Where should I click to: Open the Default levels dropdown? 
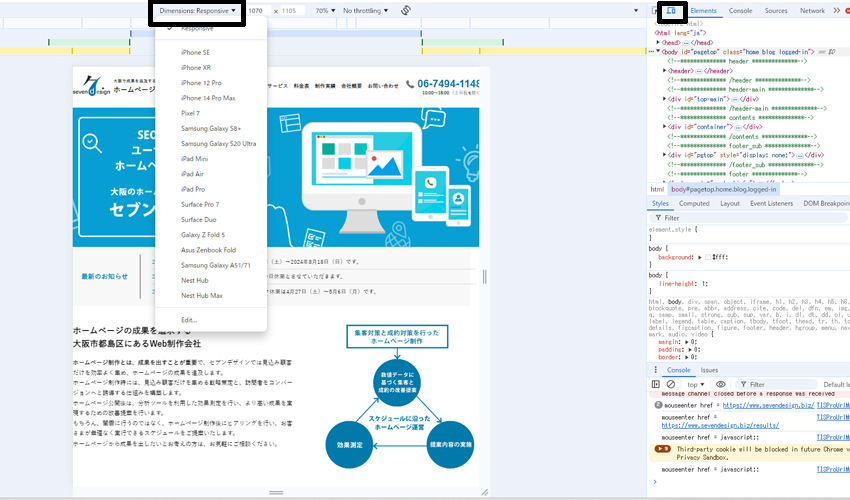[x=836, y=384]
